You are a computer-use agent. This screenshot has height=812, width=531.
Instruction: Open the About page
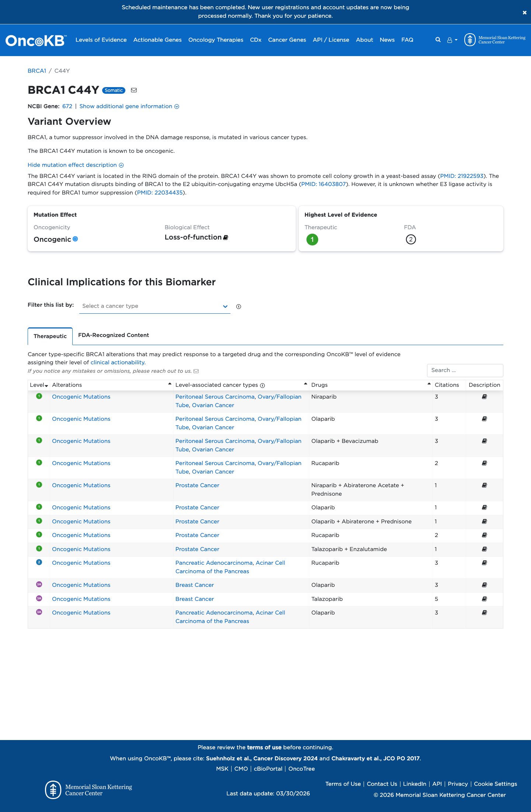point(364,40)
